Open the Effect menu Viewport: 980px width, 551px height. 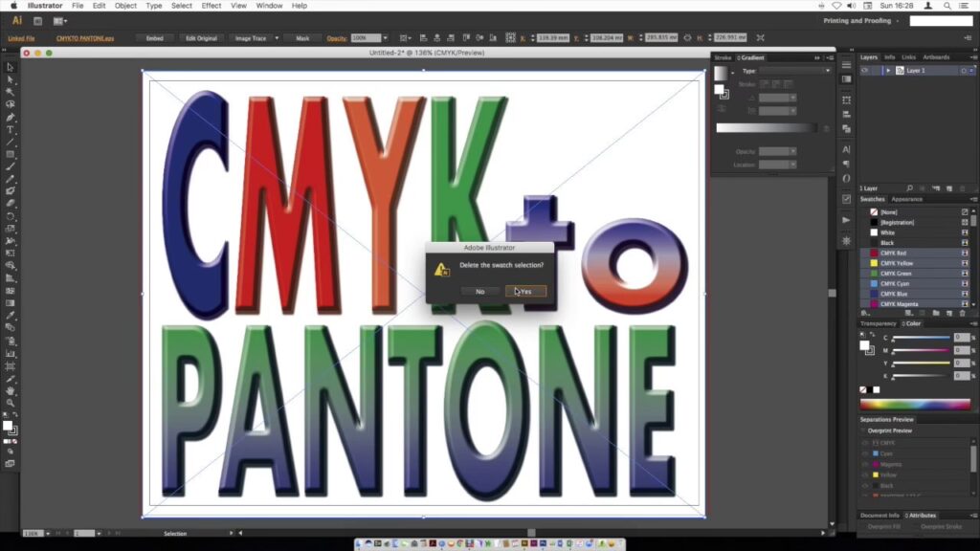pyautogui.click(x=212, y=6)
